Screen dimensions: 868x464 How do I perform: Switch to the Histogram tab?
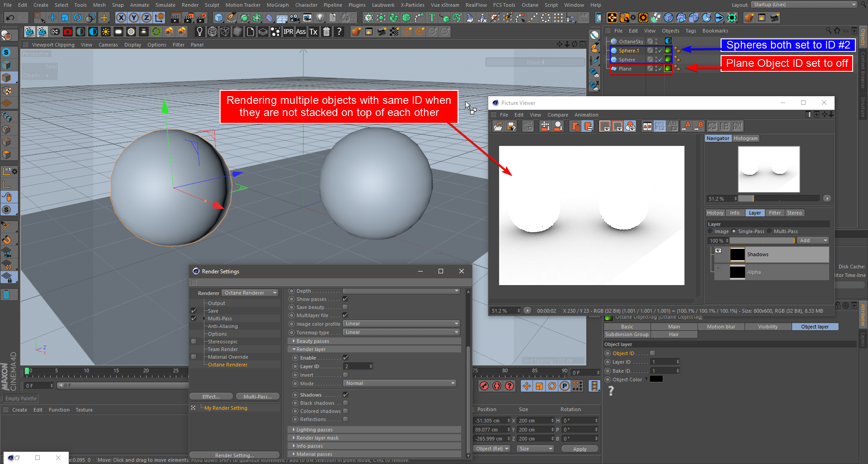tap(745, 138)
